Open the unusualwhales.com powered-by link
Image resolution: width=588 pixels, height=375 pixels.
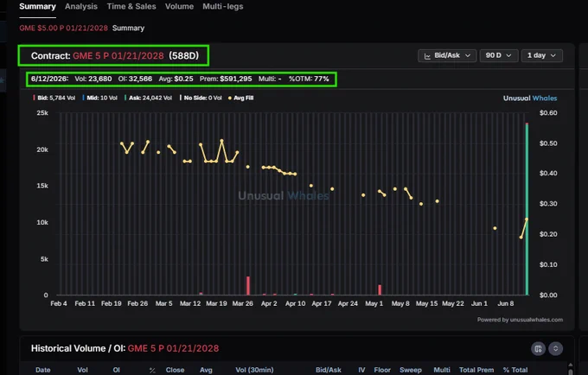coord(536,320)
